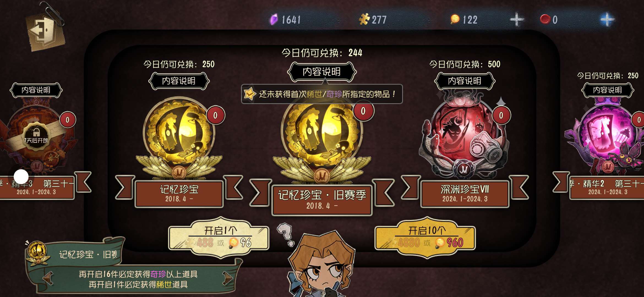Open 内容说明 for 记忆珍宝·旧赛季
Image resolution: width=644 pixels, height=297 pixels.
(322, 72)
